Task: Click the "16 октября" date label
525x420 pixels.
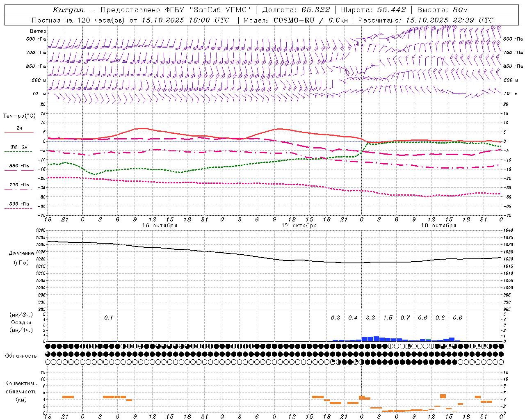Action: [160, 226]
